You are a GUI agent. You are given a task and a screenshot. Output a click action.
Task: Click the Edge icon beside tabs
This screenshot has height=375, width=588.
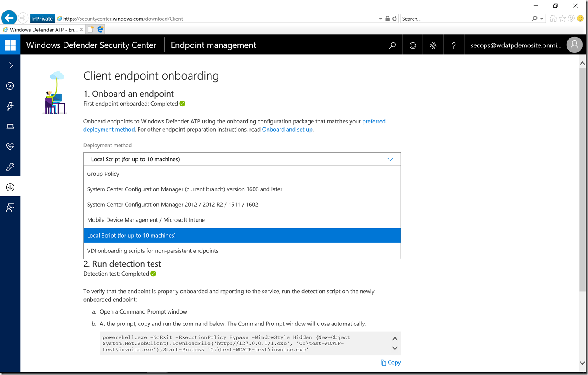100,29
